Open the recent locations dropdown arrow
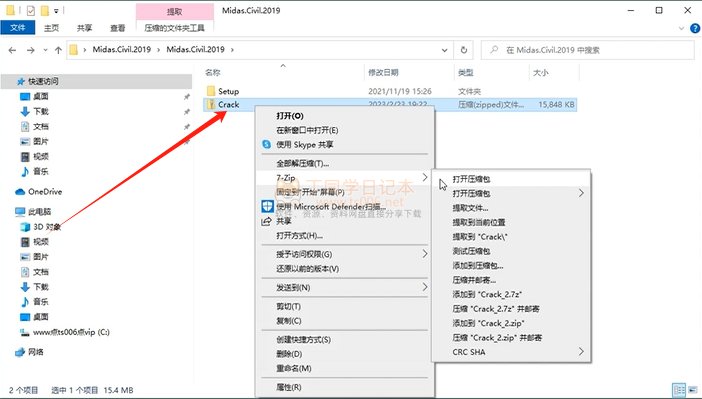Viewport: 702px width, 399px height. coord(45,50)
